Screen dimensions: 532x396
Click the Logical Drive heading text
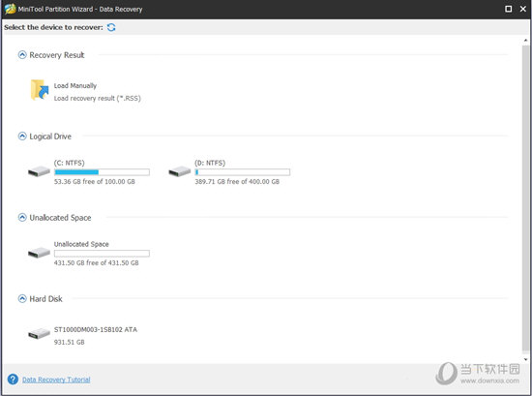(50, 137)
